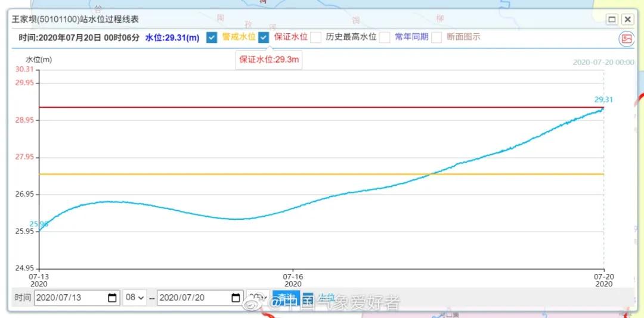Uncheck the 警戒水位 warning level checkbox
The width and height of the screenshot is (644, 318).
pos(212,38)
